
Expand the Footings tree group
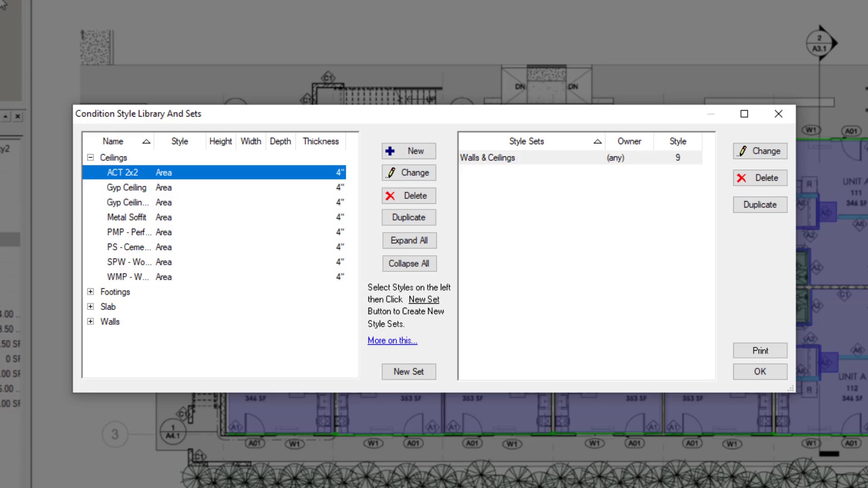pyautogui.click(x=90, y=292)
